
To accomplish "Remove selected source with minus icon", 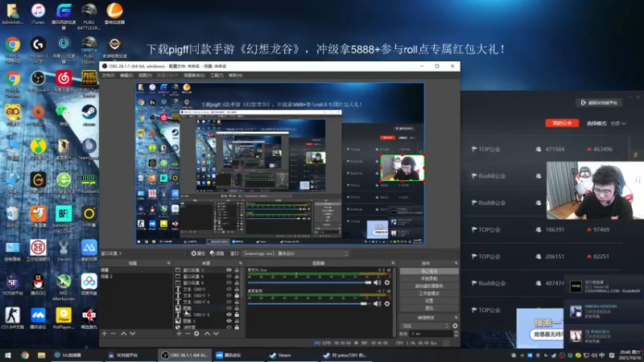I will click(x=188, y=334).
